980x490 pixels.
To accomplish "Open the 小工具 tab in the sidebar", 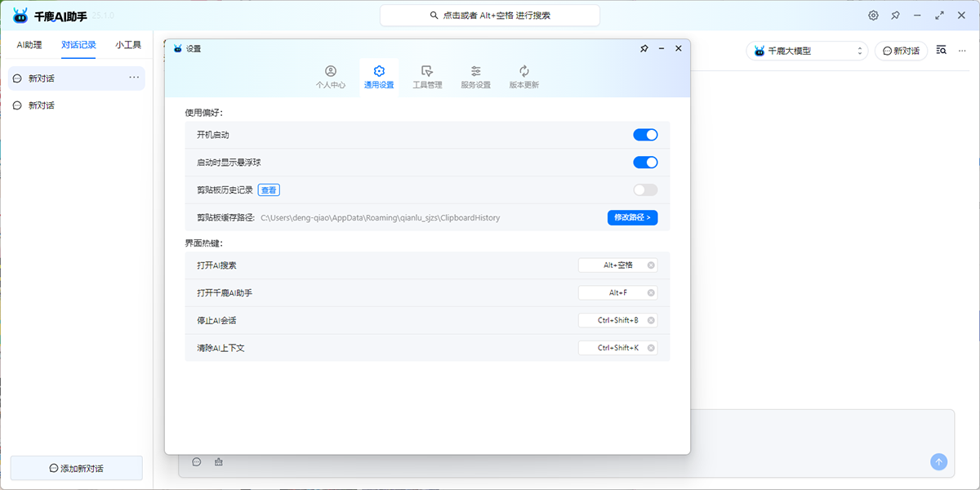I will pos(127,45).
